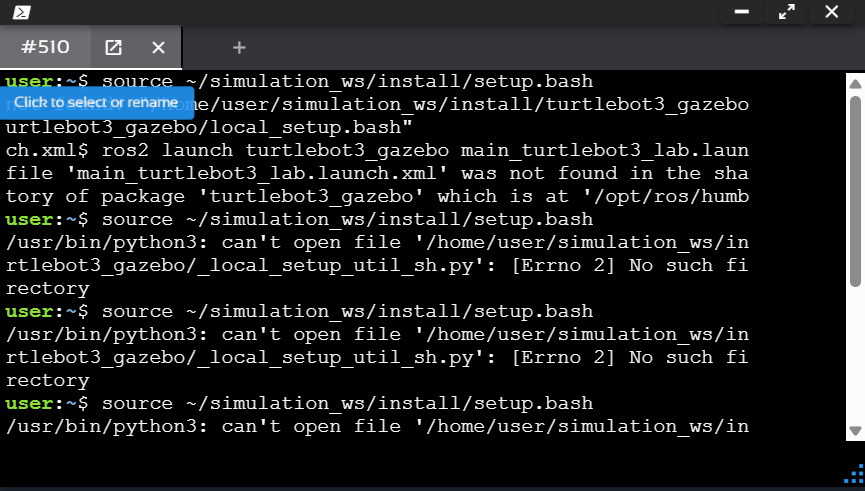Click the line starting 'tory of package'
The height and width of the screenshot is (491, 865).
click(377, 196)
